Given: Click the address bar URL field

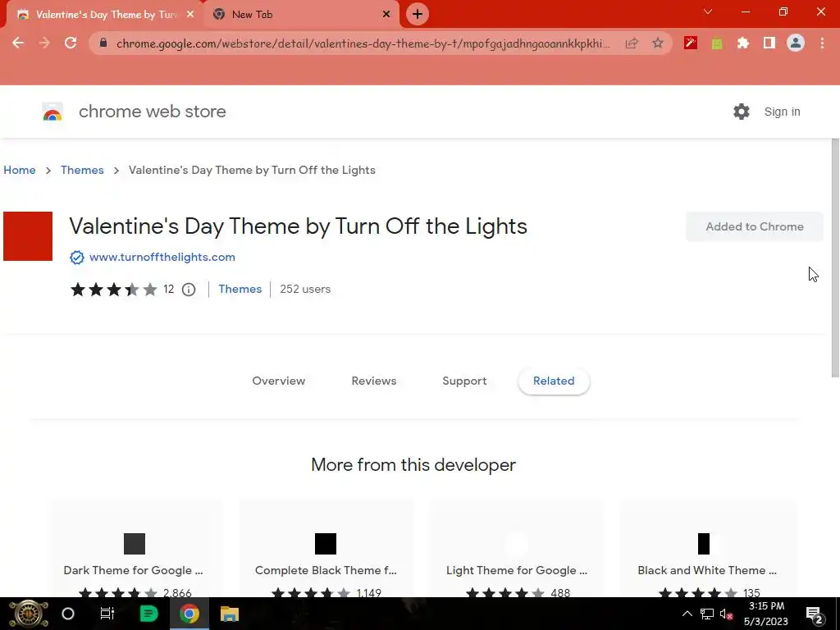Looking at the screenshot, I should tap(363, 43).
